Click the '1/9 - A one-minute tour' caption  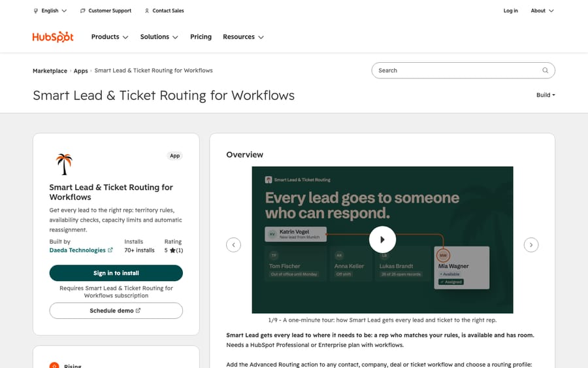point(382,320)
